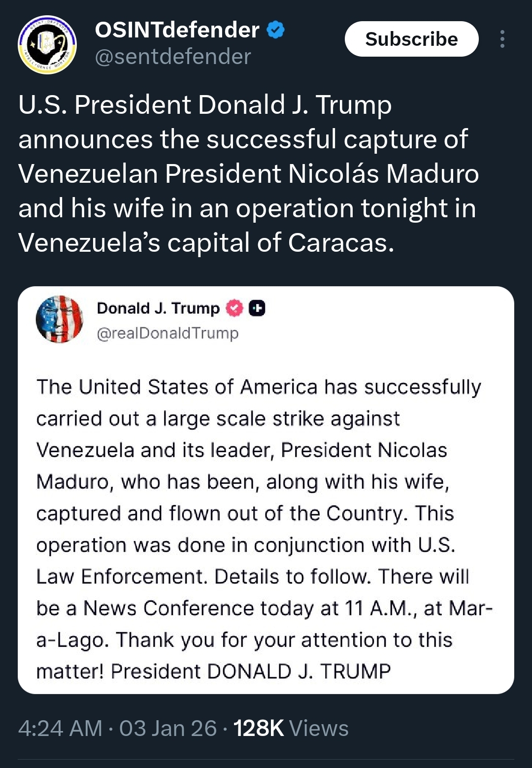The image size is (532, 768).
Task: Open the three-dot more options menu
Action: pyautogui.click(x=502, y=39)
